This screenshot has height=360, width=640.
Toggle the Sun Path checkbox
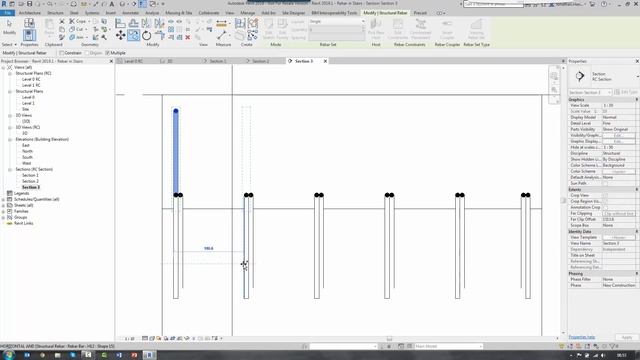(605, 184)
